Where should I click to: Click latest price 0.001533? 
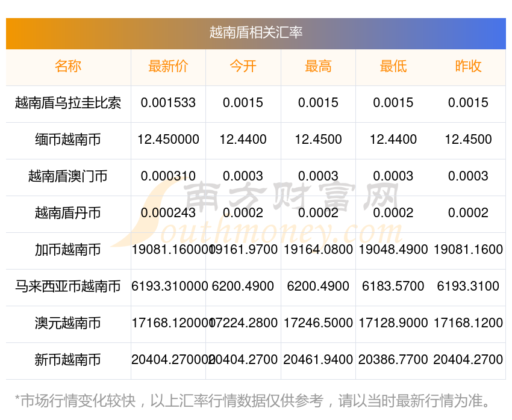(x=168, y=103)
